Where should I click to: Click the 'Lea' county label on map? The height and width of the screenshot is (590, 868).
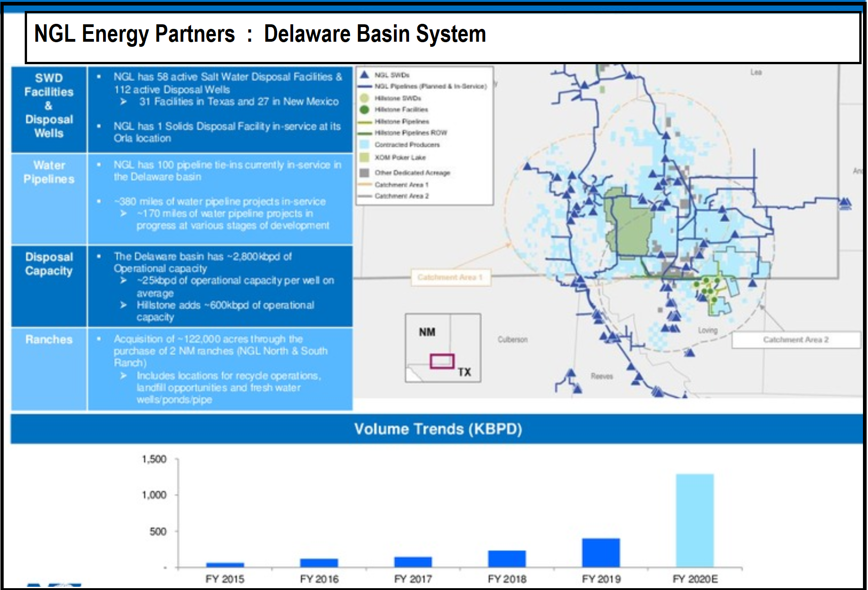point(756,72)
